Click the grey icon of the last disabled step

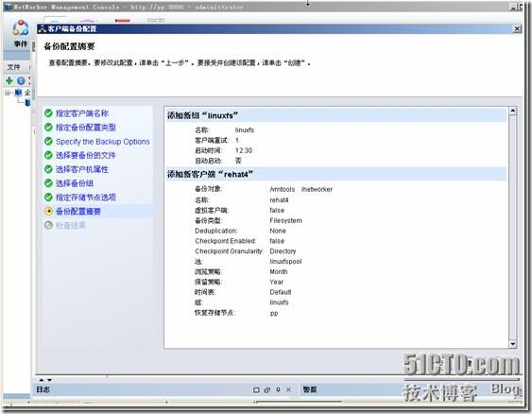click(48, 225)
